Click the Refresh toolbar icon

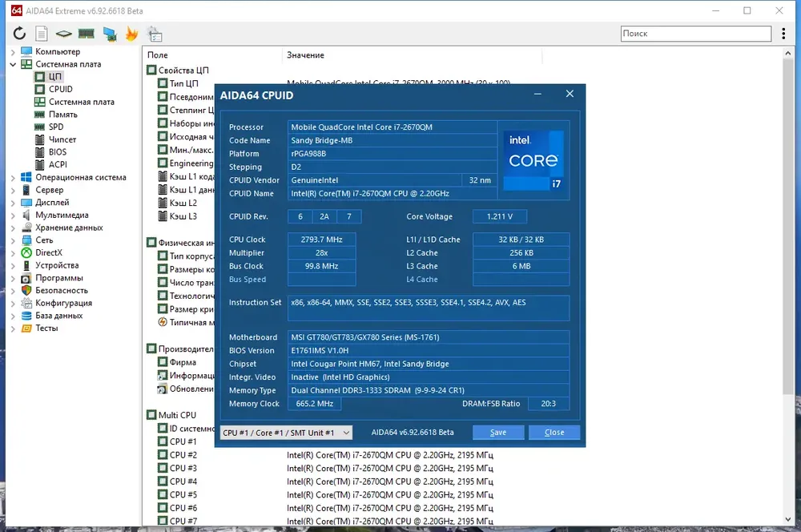(19, 34)
